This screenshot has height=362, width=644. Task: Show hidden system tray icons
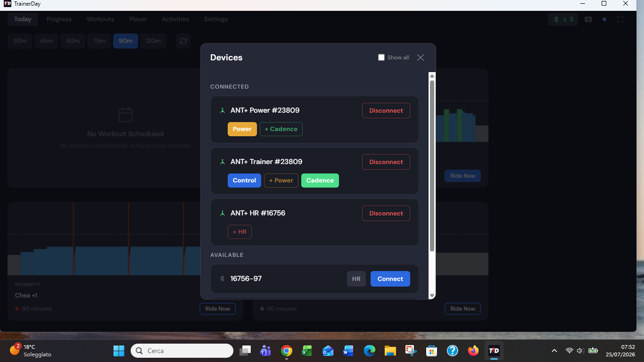coord(554,351)
